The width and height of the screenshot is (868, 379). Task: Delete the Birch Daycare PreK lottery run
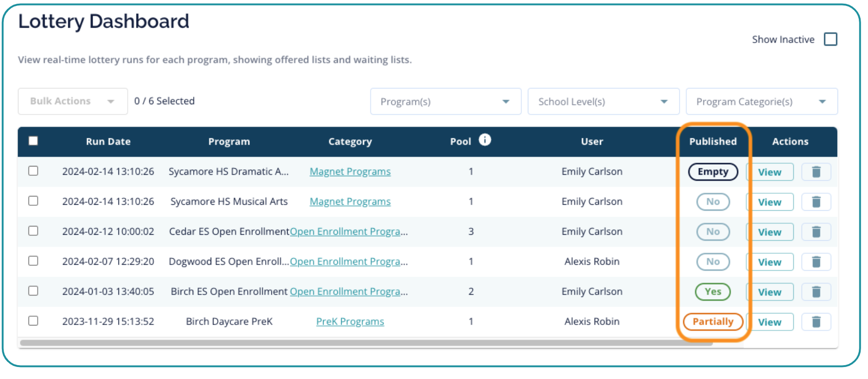click(x=815, y=322)
